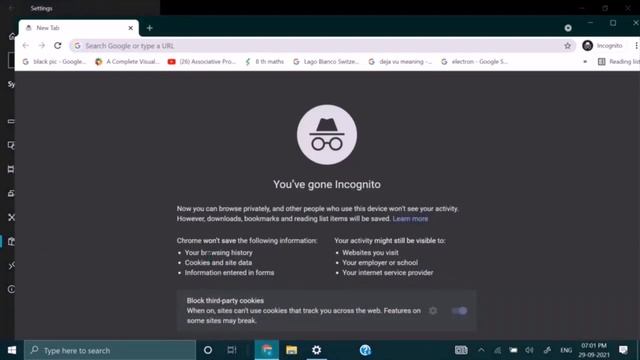The image size is (640, 360).
Task: Open cookie settings gear icon
Action: point(433,311)
